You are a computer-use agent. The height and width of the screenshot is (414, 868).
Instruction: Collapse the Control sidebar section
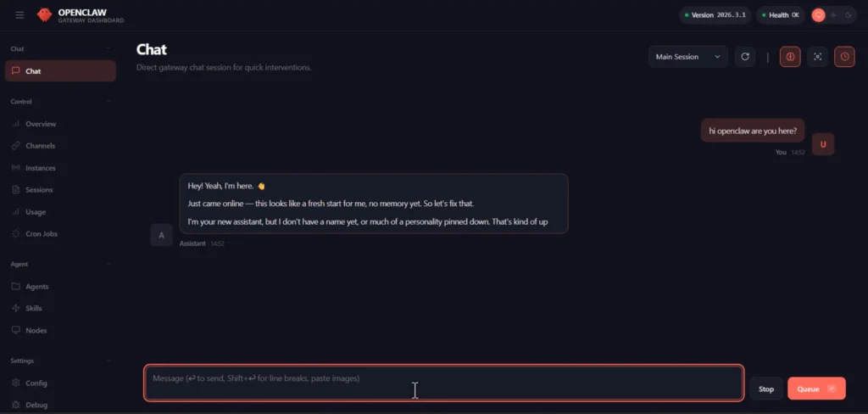(x=108, y=102)
